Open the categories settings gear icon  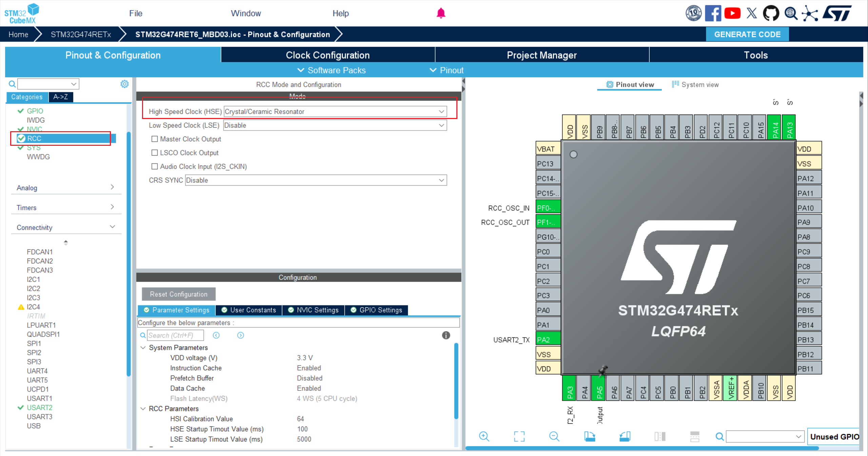point(124,84)
